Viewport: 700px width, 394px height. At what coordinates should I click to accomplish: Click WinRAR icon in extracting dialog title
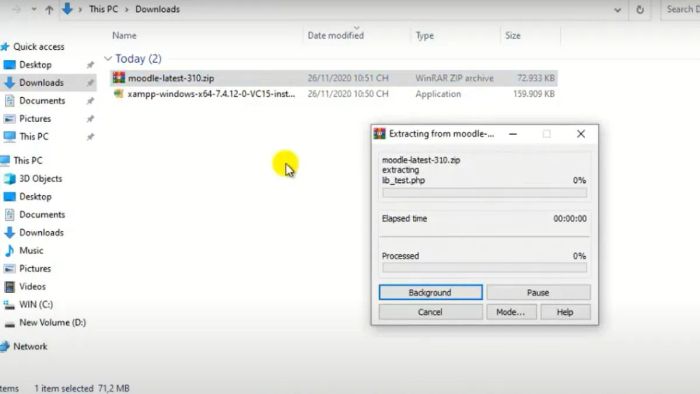point(379,133)
